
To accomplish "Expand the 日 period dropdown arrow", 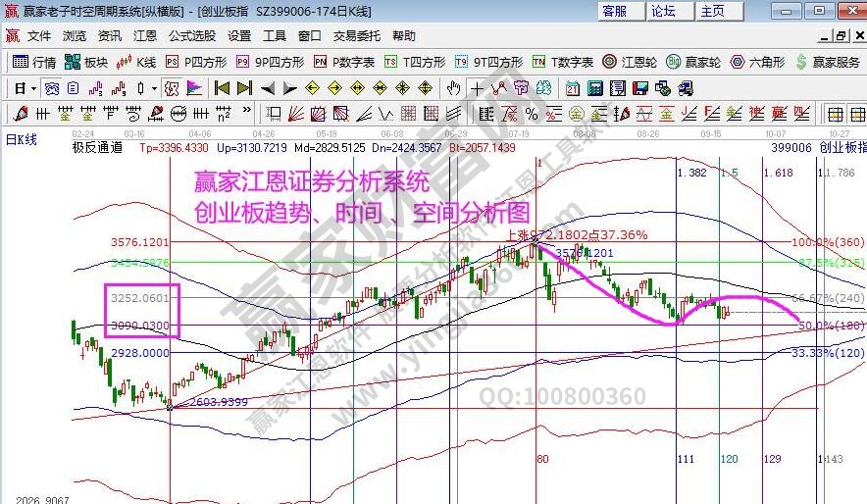I will 33,88.
